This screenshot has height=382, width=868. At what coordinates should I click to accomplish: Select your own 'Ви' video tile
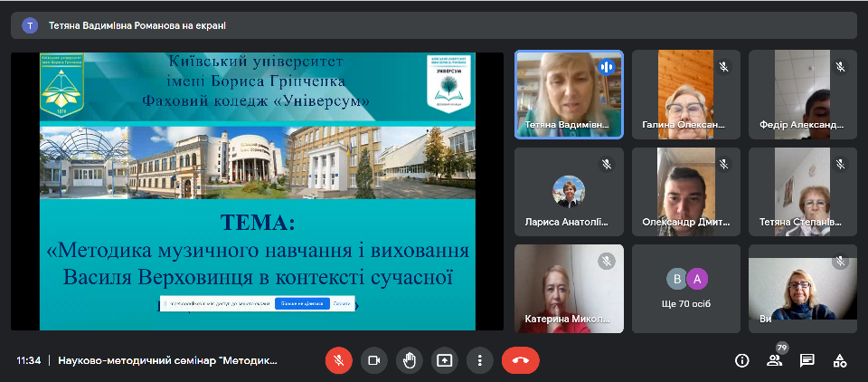(803, 289)
